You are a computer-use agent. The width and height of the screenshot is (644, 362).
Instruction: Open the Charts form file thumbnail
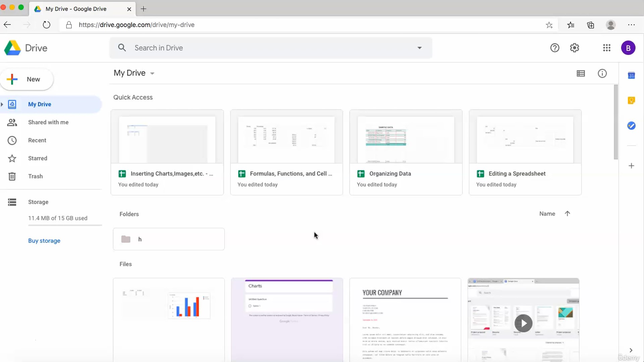point(287,320)
